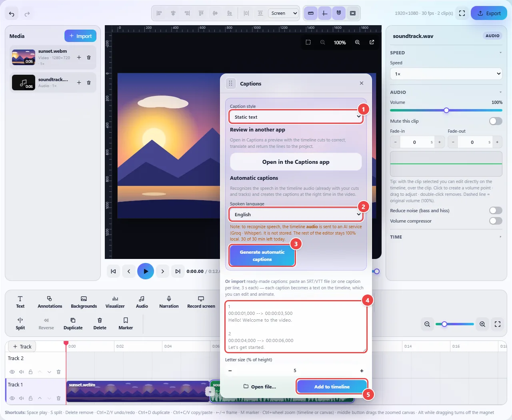The width and height of the screenshot is (512, 420).
Task: Open Caption style dropdown
Action: (296, 117)
